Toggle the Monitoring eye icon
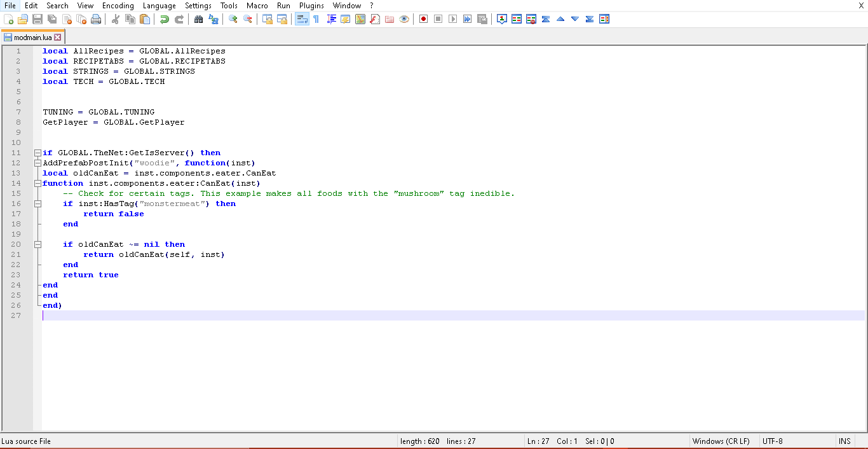The height and width of the screenshot is (449, 868). click(404, 19)
